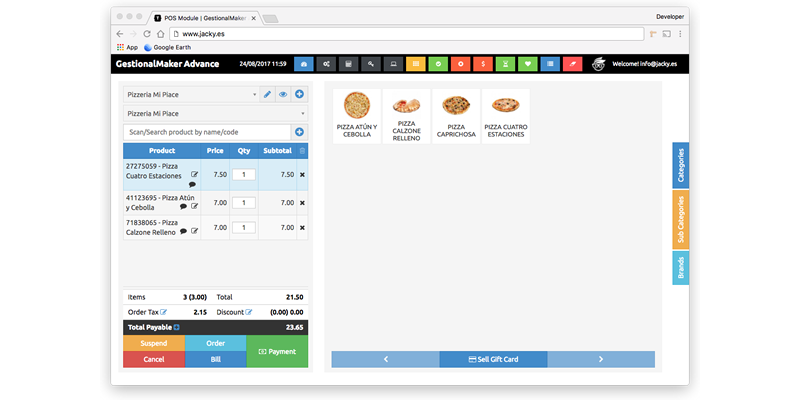Click the orange circle ring icon
This screenshot has height=400, width=800.
[461, 64]
